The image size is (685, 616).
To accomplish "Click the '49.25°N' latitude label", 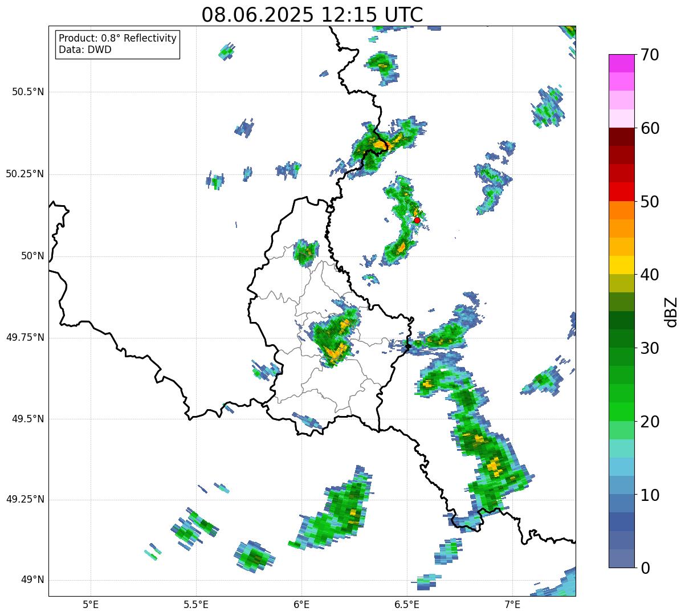I will pyautogui.click(x=25, y=500).
